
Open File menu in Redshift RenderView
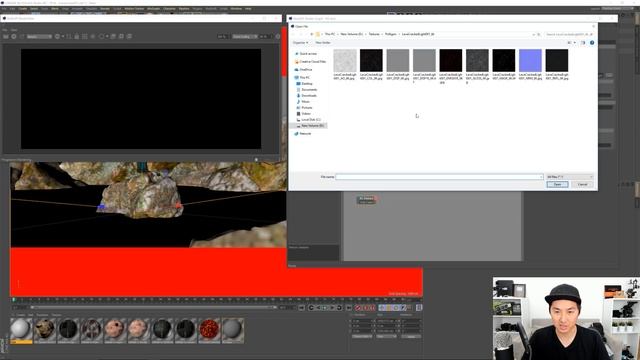[x=5, y=30]
